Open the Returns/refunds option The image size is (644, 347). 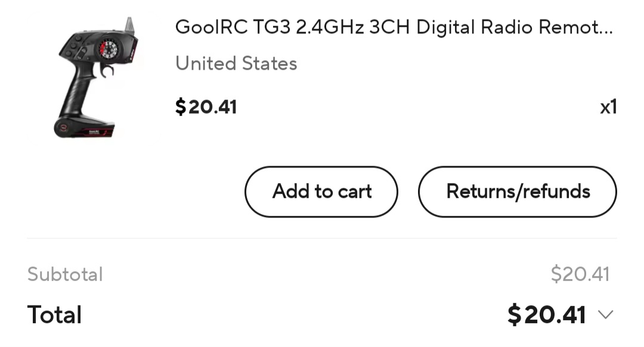pos(518,192)
